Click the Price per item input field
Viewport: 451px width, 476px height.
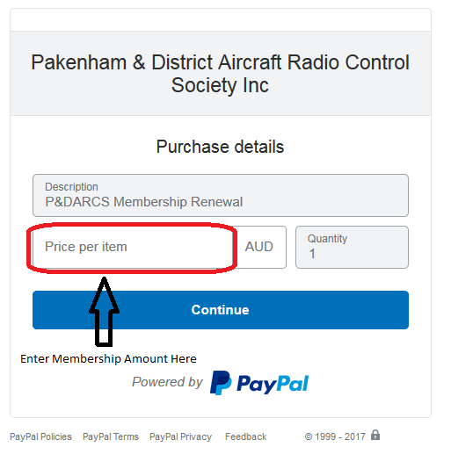tap(134, 247)
